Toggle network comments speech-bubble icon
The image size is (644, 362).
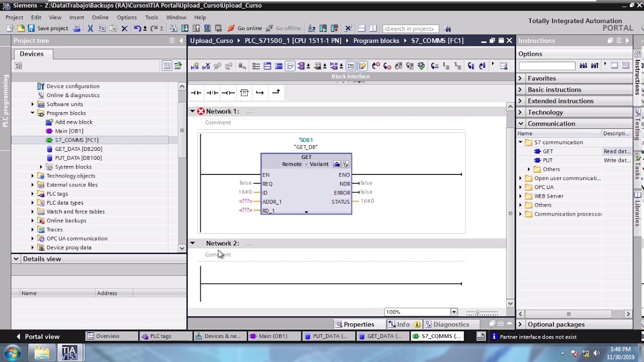tap(290, 66)
